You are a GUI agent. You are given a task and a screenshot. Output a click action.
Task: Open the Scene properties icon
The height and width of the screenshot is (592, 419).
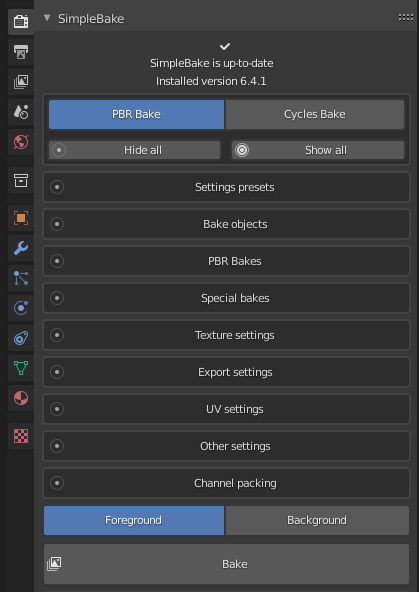[21, 112]
